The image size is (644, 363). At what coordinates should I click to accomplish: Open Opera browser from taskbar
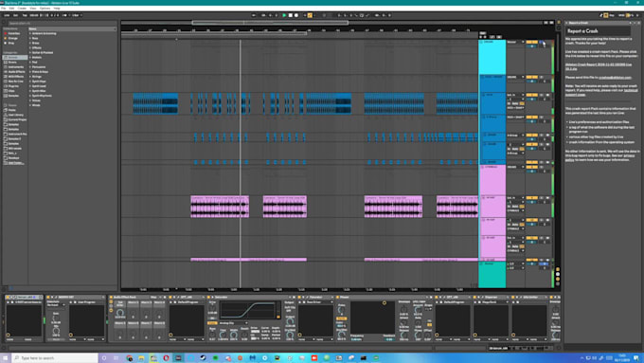click(x=166, y=358)
